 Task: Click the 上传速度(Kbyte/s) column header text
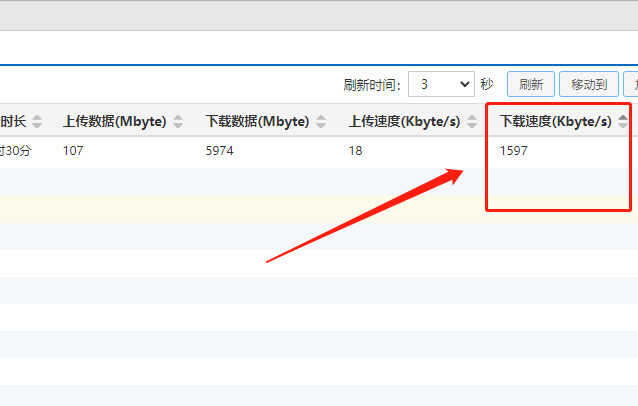(404, 121)
